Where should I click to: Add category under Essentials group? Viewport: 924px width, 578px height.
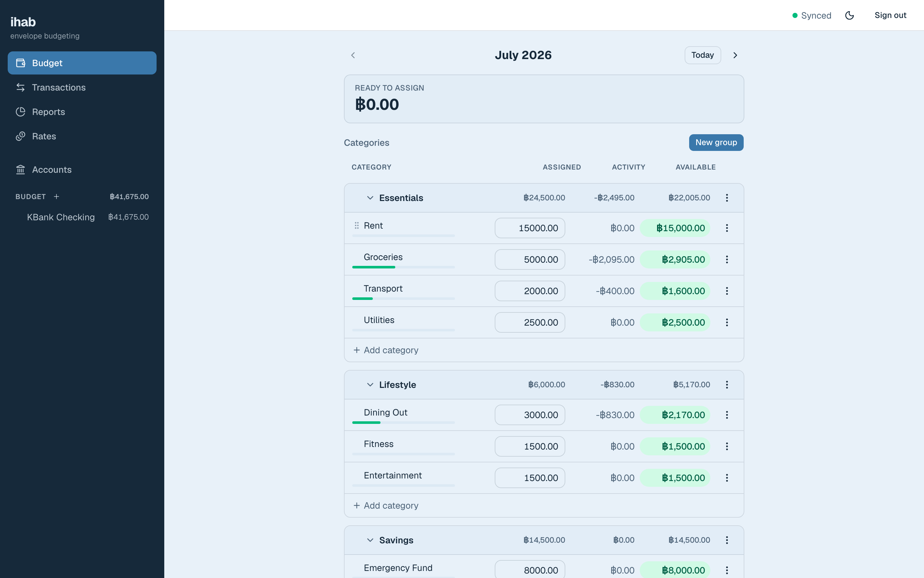coord(386,350)
